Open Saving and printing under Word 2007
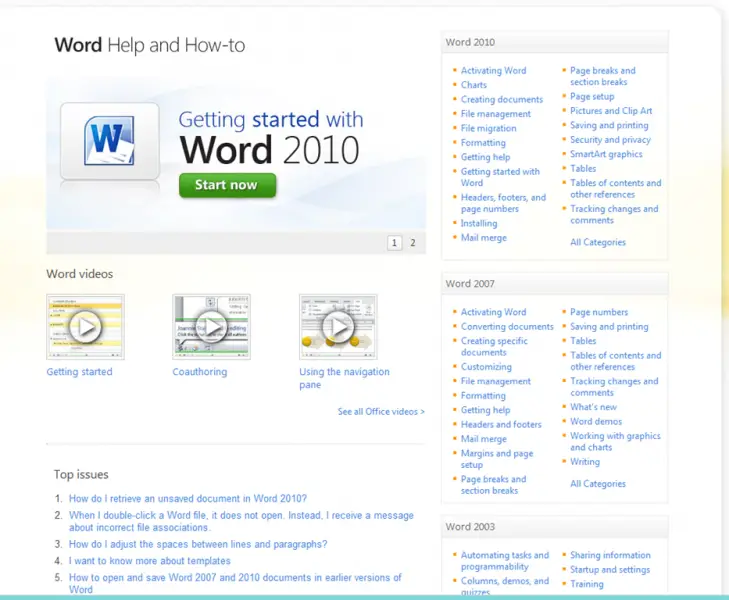 coord(609,327)
